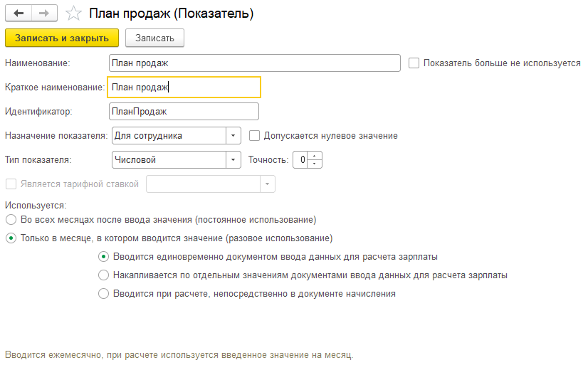The image size is (588, 370).
Task: Select 'Во всех месяцах после ввода значения' option
Action: pos(11,220)
